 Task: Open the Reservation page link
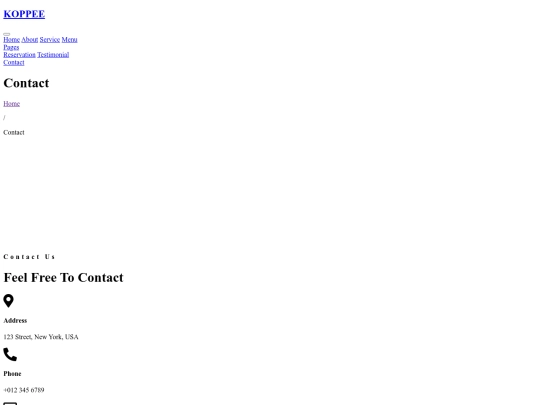[x=19, y=55]
